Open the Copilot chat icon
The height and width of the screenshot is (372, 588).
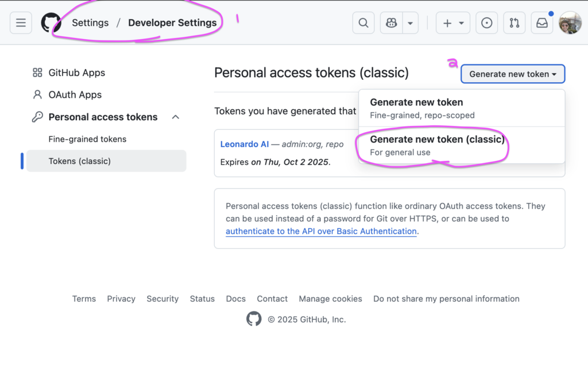(392, 23)
